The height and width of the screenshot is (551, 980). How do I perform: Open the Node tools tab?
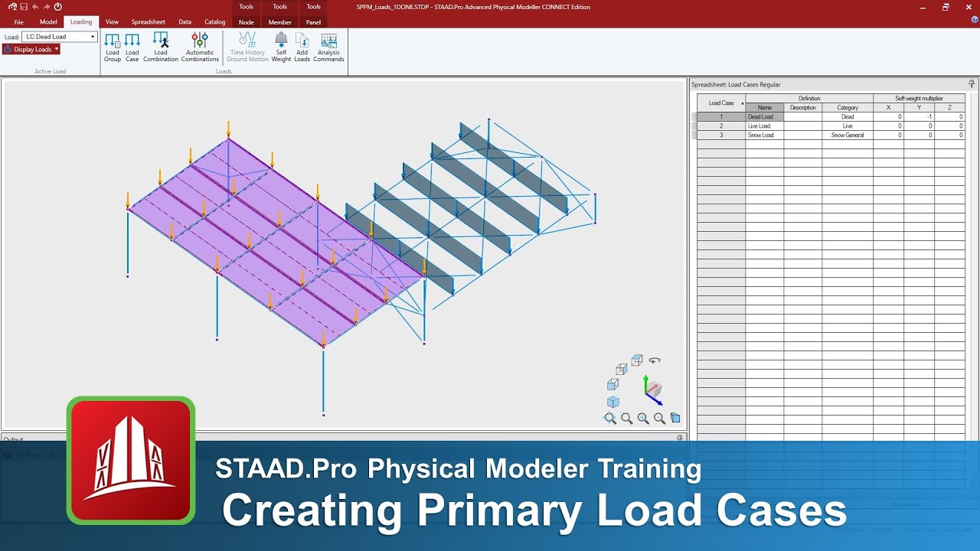pos(246,22)
